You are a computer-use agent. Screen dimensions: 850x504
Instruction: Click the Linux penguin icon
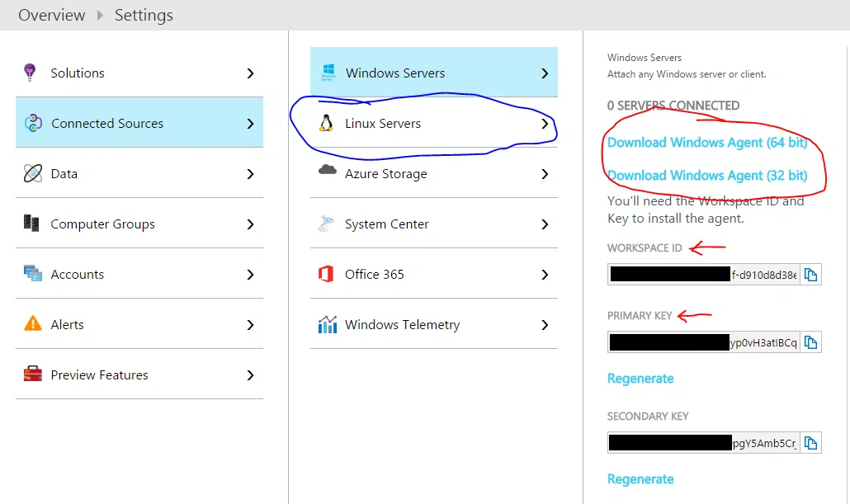pos(326,124)
